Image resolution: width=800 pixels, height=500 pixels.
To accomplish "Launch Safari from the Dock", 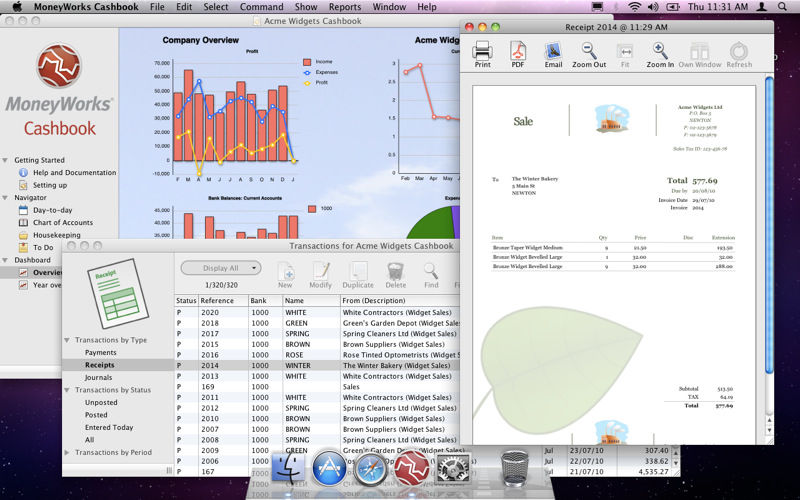I will tap(370, 468).
